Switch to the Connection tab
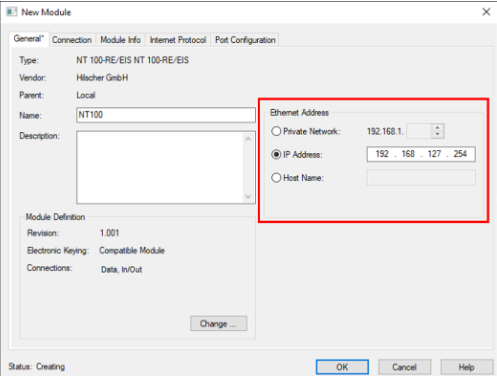Screen dimensions: 497x376 [72, 40]
